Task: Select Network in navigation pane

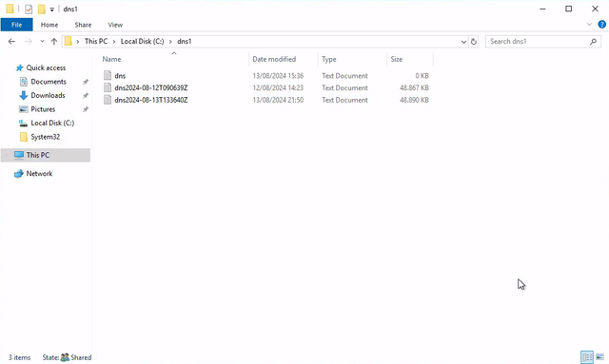Action: click(39, 174)
